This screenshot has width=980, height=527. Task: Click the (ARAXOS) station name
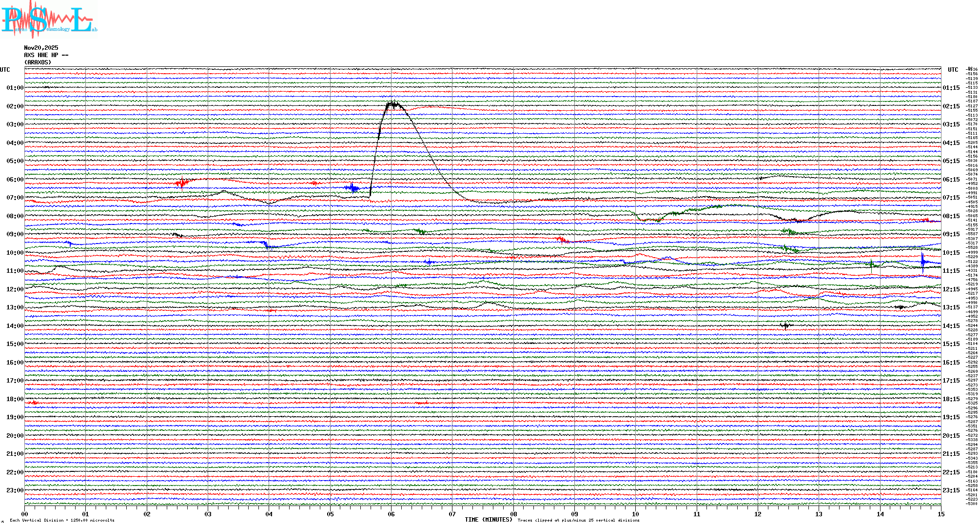38,62
